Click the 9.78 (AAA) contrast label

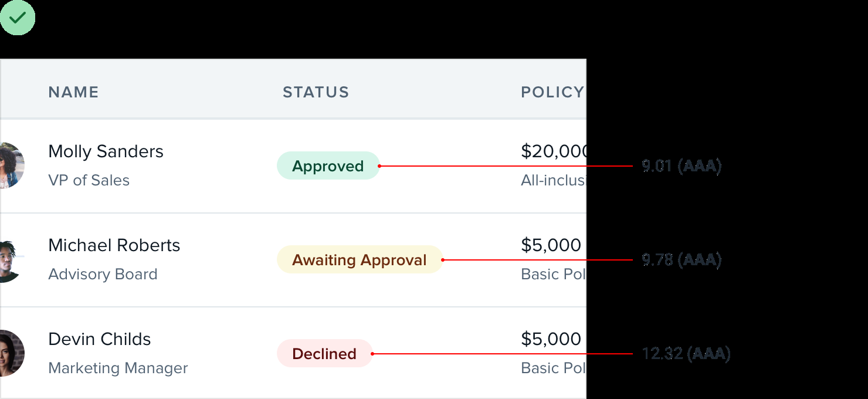(x=681, y=260)
